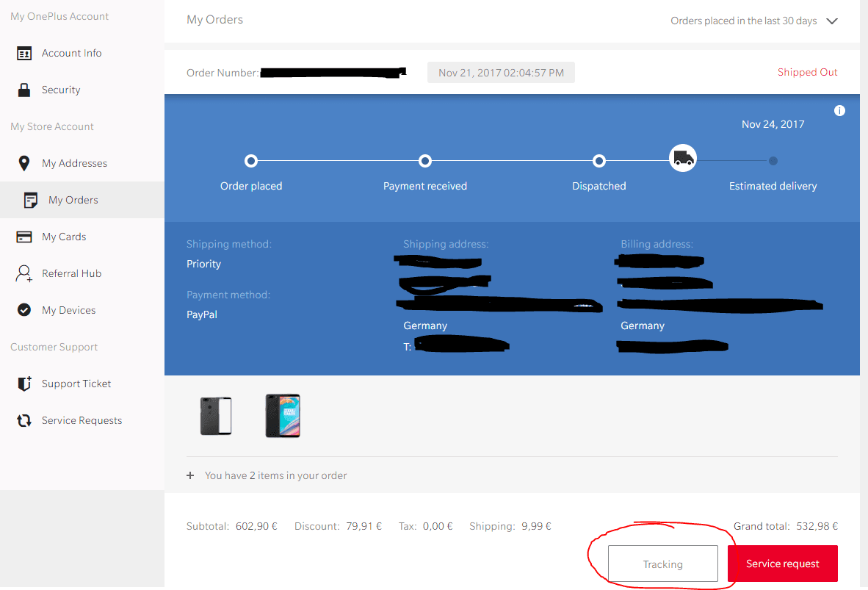Click the Service request button
The height and width of the screenshot is (590, 868).
coord(782,564)
